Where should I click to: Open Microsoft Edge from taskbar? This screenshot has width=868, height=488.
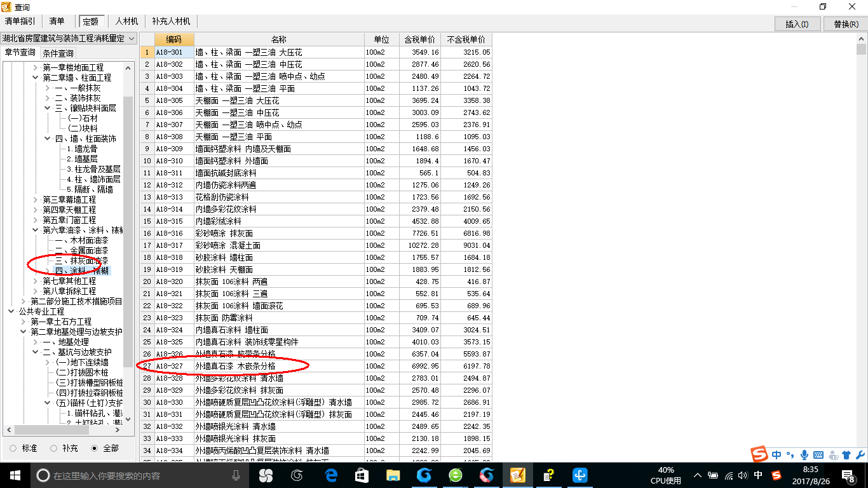click(330, 475)
